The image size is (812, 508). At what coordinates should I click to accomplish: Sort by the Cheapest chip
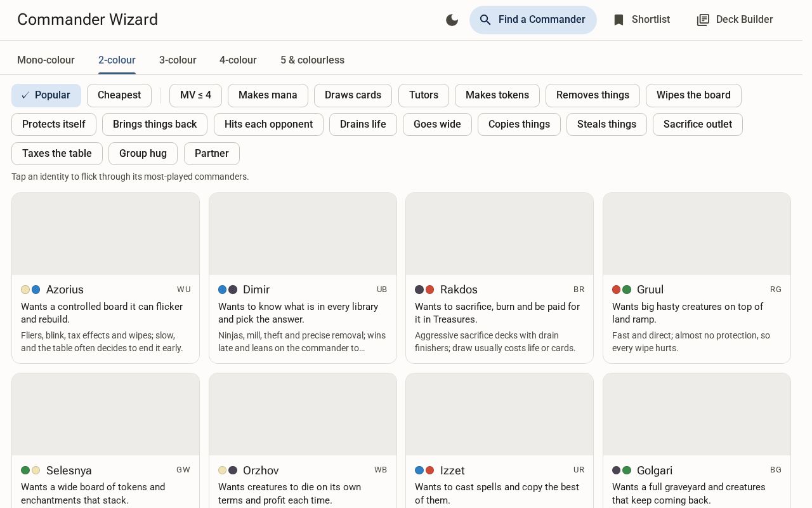tap(119, 95)
